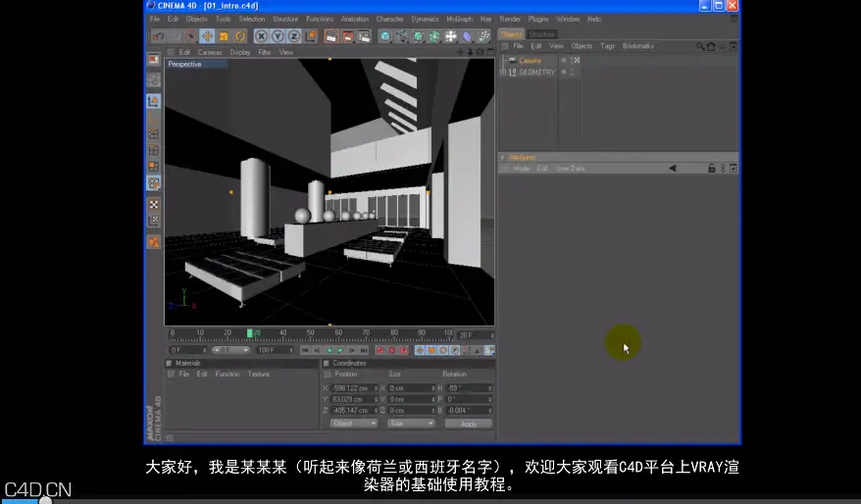Render to Picture Viewer icon
This screenshot has width=861, height=504.
(x=347, y=37)
